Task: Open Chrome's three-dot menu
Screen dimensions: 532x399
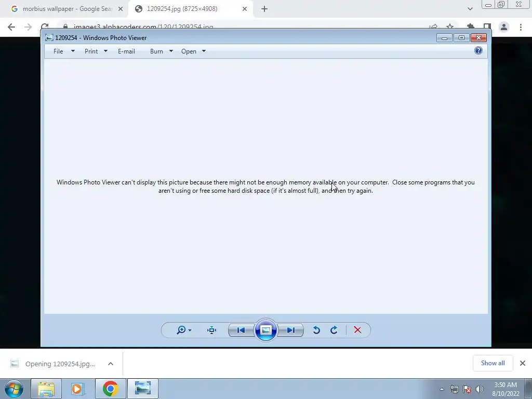Action: click(521, 27)
